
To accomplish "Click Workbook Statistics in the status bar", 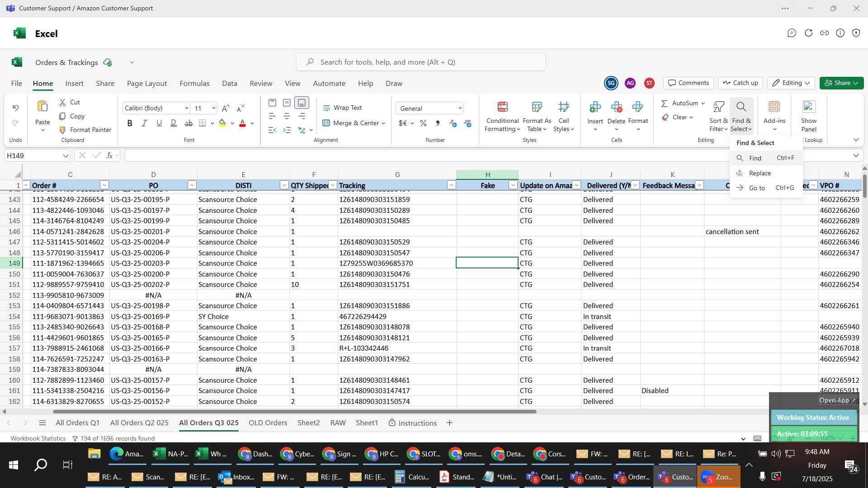I will coord(38,438).
